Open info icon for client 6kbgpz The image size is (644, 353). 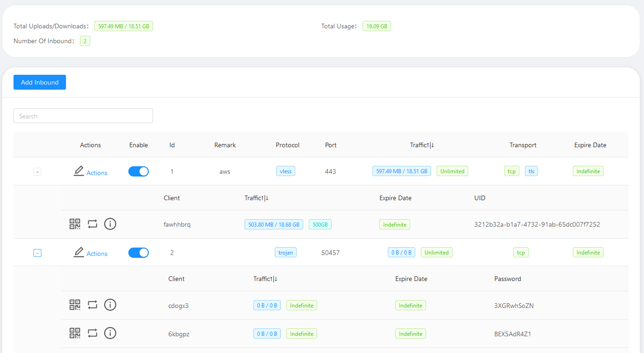[110, 333]
